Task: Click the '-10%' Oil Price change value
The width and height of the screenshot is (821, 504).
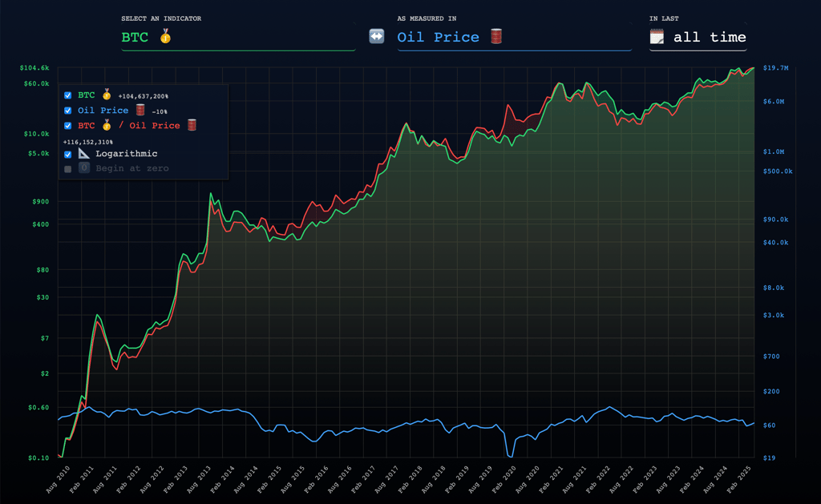Action: coord(160,111)
